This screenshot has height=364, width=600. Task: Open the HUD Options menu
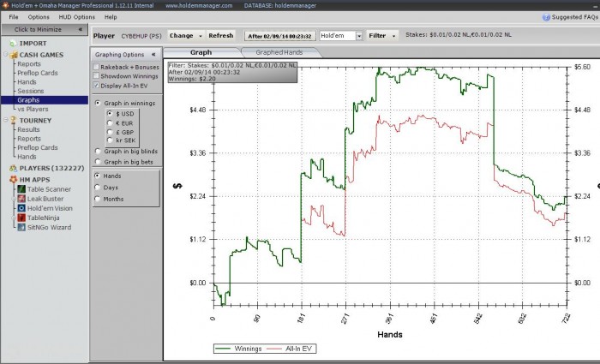click(76, 17)
